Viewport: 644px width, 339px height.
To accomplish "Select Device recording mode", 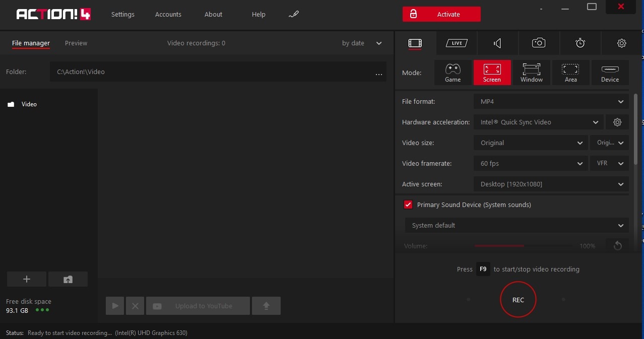I will 610,73.
